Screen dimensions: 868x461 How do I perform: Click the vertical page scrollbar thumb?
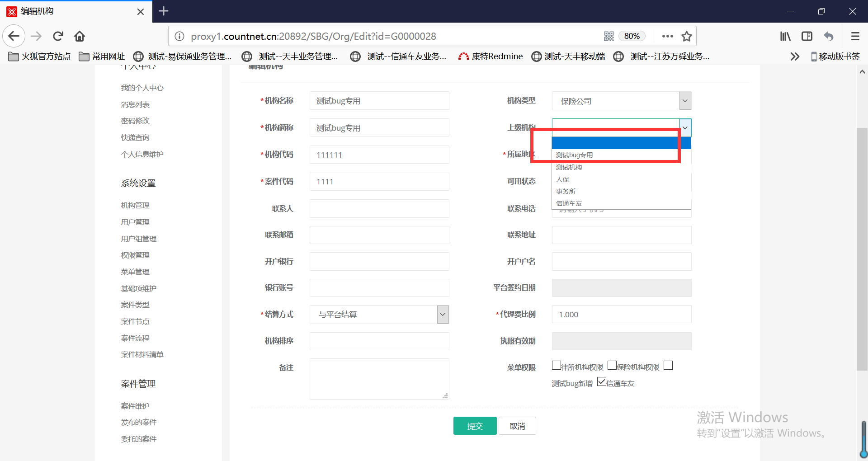tap(862, 249)
